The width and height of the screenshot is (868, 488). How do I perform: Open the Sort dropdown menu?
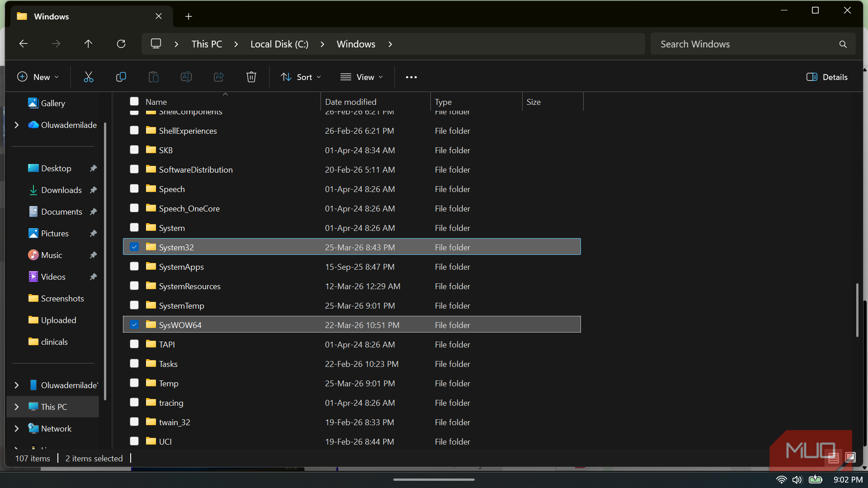tap(301, 77)
